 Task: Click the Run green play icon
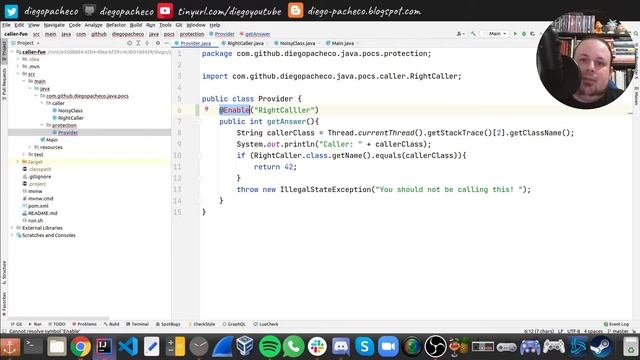click(515, 34)
